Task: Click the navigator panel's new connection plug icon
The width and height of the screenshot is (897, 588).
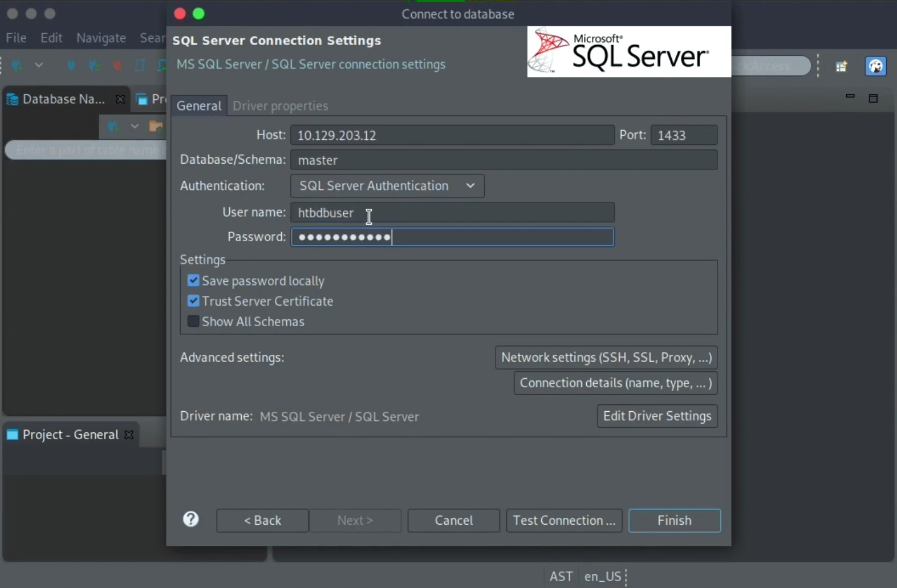Action: 113,127
